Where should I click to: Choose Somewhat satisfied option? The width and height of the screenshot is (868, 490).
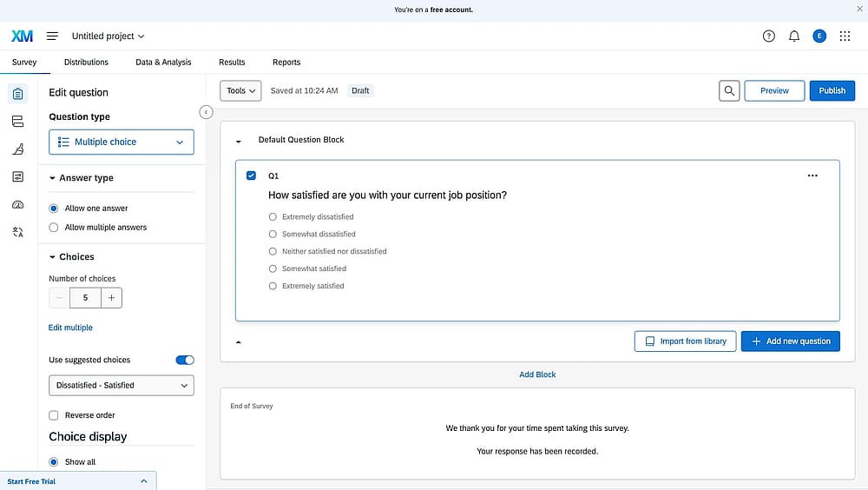click(273, 268)
